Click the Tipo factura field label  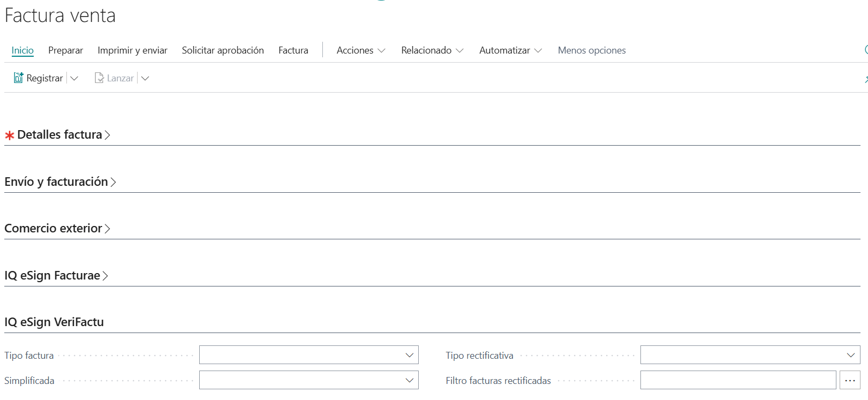click(x=29, y=356)
